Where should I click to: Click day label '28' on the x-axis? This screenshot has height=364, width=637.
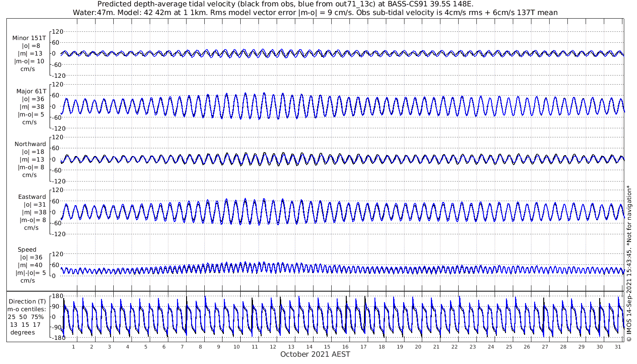tap(563, 347)
